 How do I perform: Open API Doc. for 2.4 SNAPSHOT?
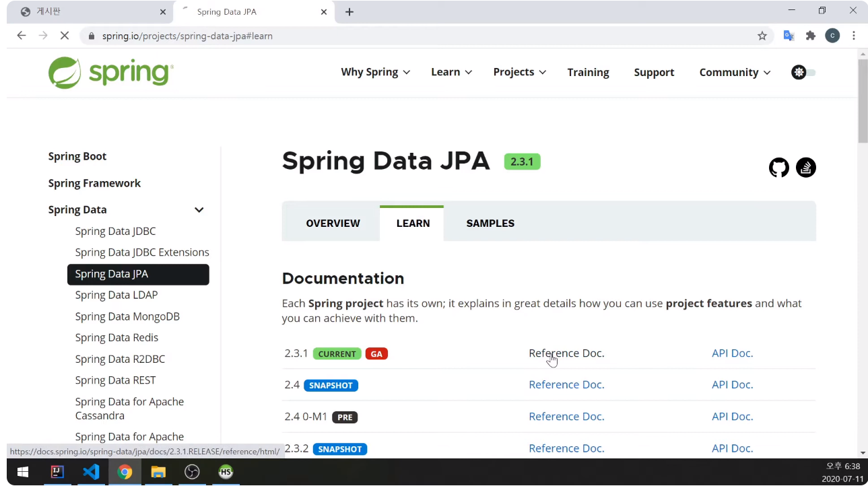coord(732,385)
